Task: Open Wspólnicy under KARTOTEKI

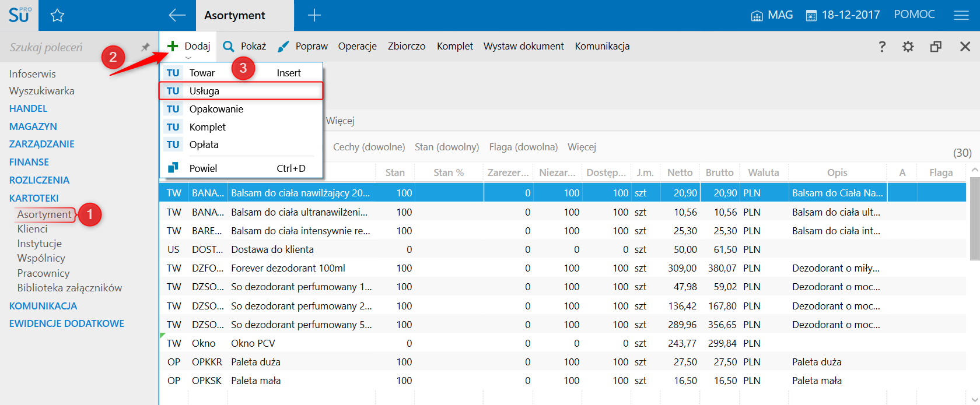Action: tap(41, 258)
